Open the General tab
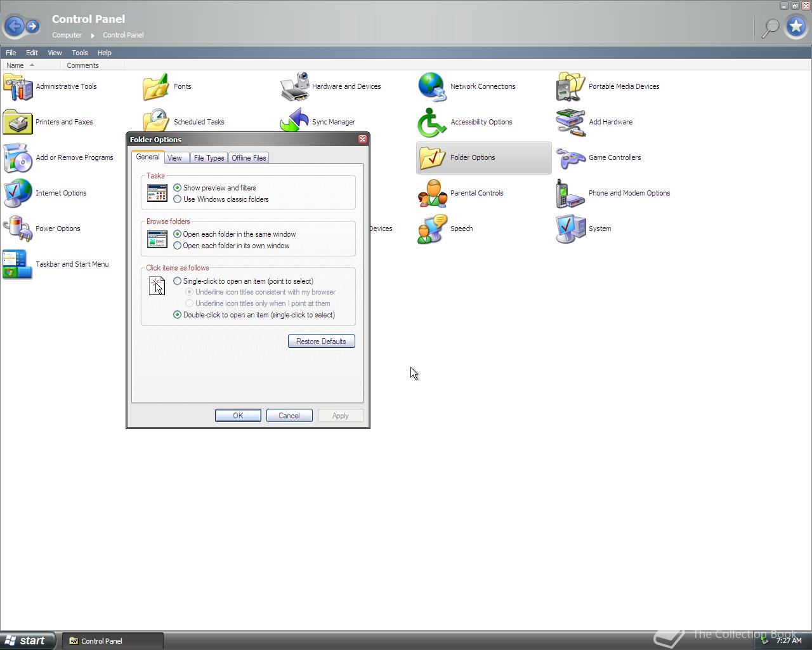This screenshot has width=812, height=650. [148, 157]
